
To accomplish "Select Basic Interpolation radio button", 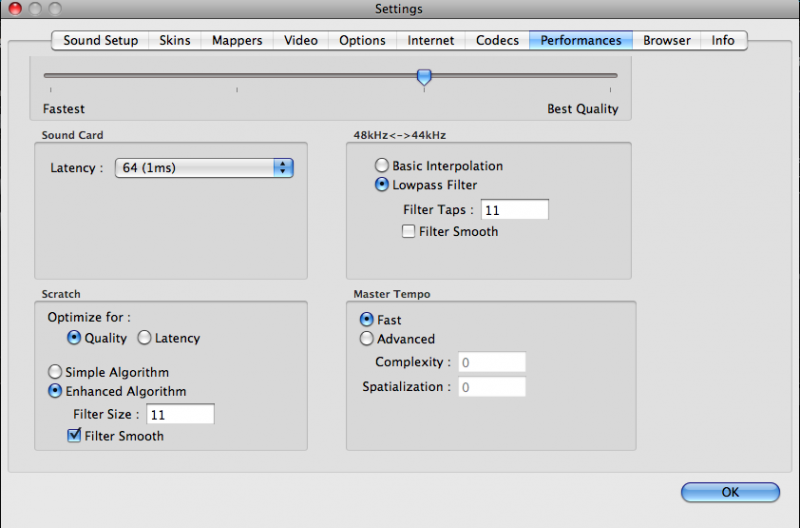I will coord(382,166).
